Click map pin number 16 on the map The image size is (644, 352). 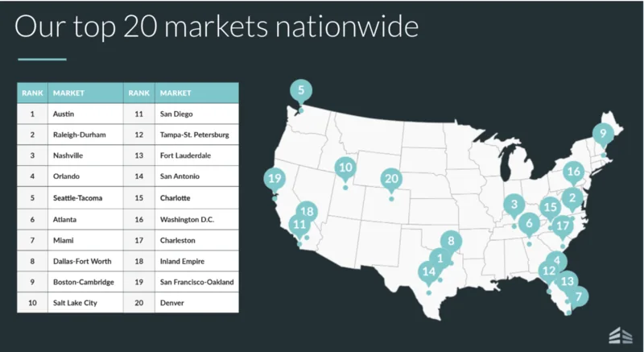572,172
